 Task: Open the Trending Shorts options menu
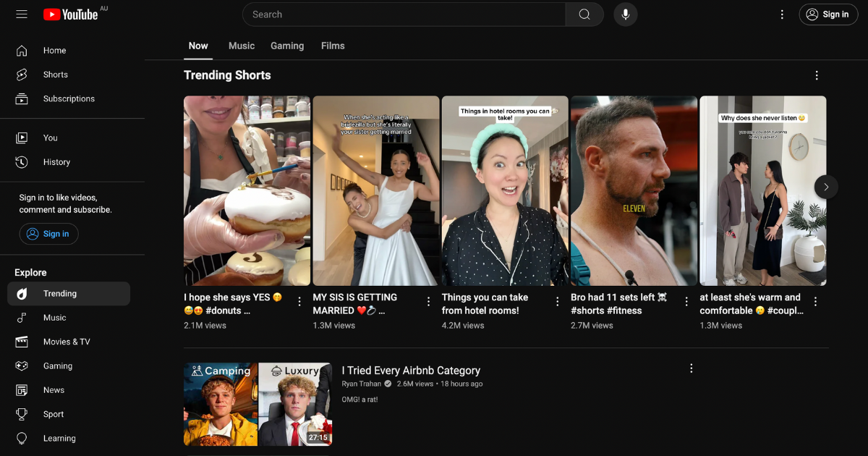click(x=817, y=75)
